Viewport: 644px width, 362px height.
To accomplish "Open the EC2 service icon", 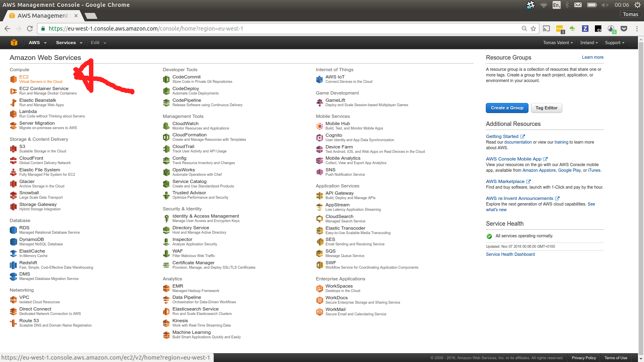I will click(13, 79).
